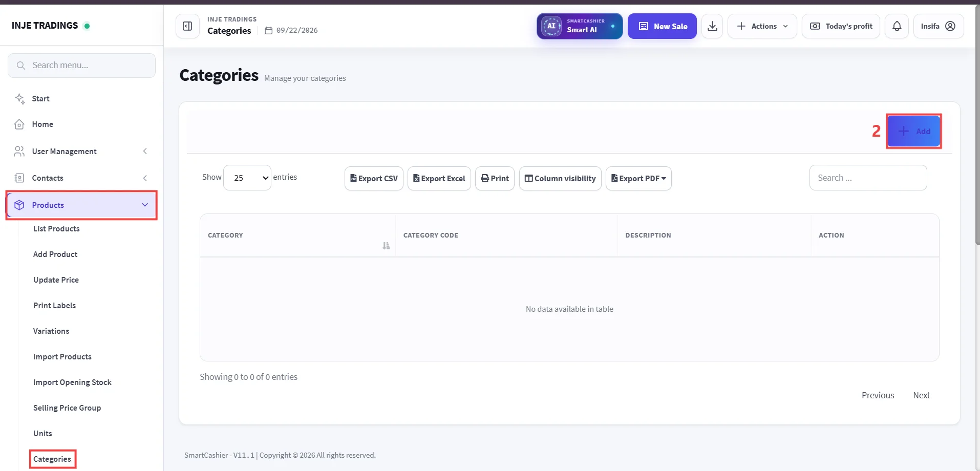Click the download icon in header
The width and height of the screenshot is (980, 471).
(712, 26)
